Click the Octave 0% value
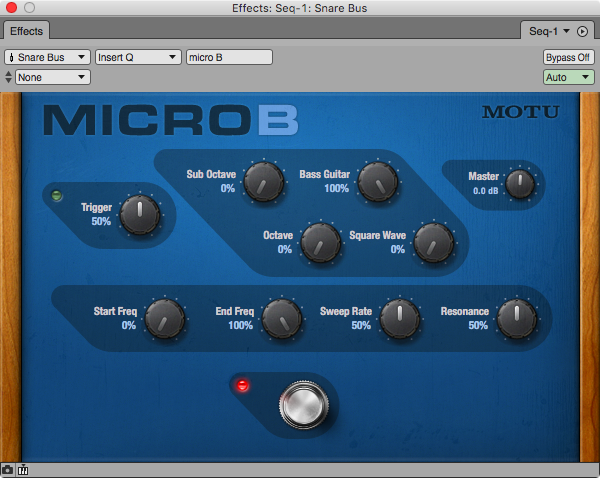600x478 pixels. (285, 250)
